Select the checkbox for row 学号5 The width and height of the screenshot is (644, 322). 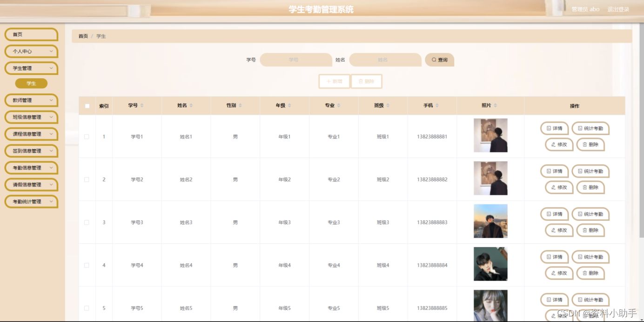tap(87, 308)
